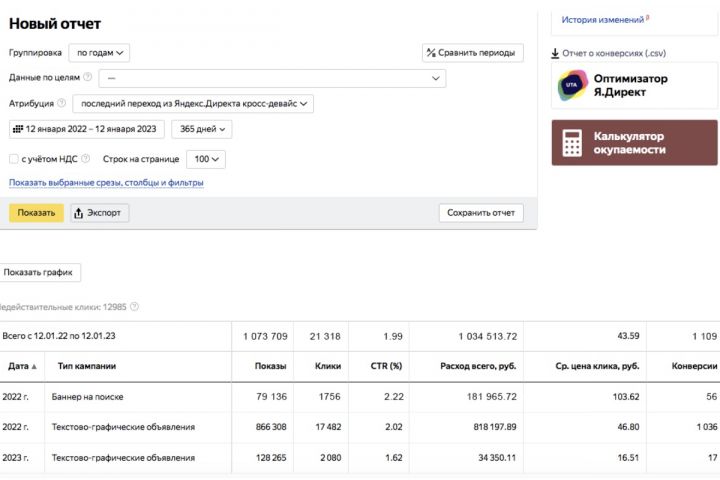Screen dimensions: 720x480
Task: Click the Экспорт upload icon
Action: tap(79, 213)
